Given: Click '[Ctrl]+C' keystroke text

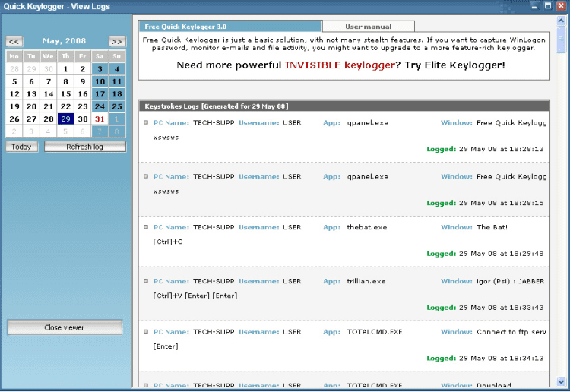Looking at the screenshot, I should click(x=168, y=242).
